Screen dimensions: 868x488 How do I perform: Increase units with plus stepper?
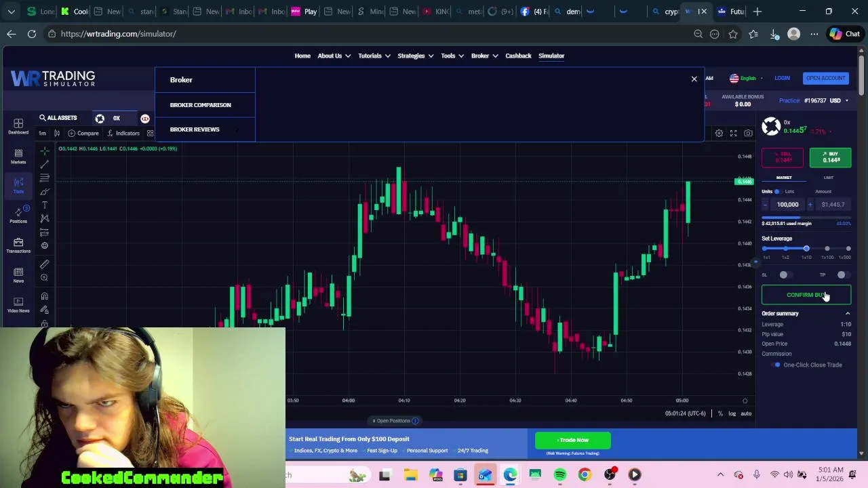tap(810, 205)
